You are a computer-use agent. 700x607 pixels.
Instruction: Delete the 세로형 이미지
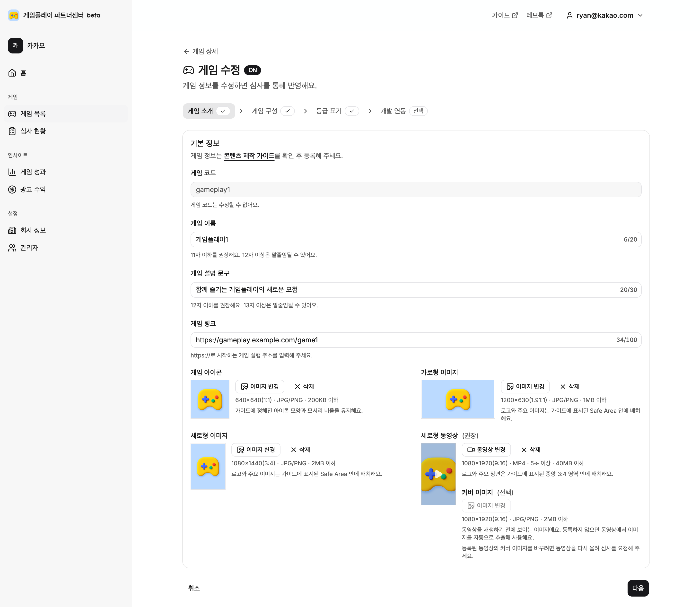(x=300, y=450)
